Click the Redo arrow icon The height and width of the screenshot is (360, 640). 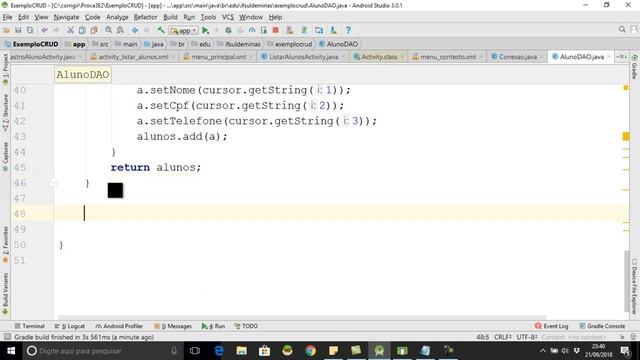[x=56, y=30]
